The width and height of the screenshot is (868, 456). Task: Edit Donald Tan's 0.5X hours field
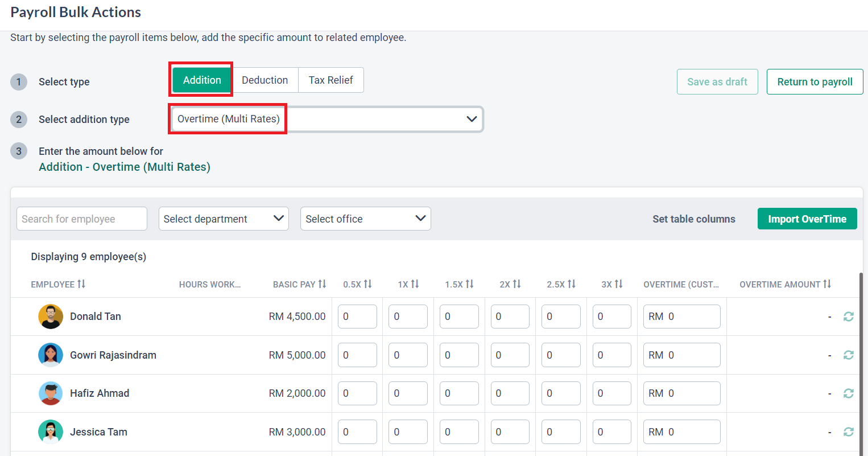pos(357,317)
